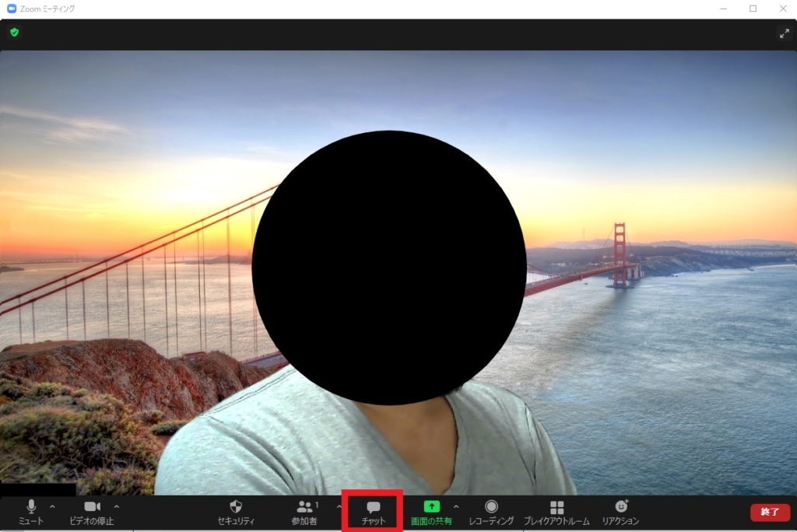This screenshot has width=797, height=532.
Task: Start 画面の共有 screen sharing
Action: 431,513
